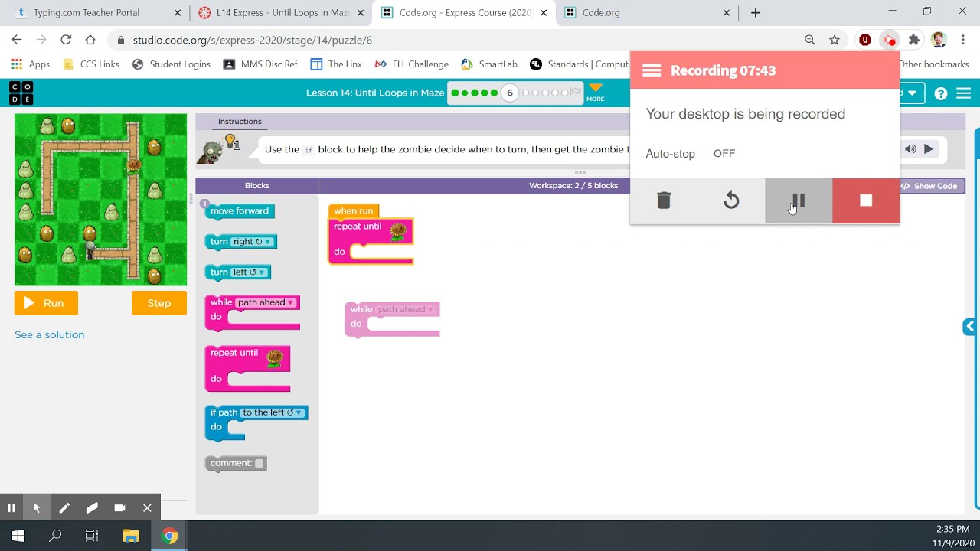Screen dimensions: 980x551
Task: Click the lightbulb hint icon
Action: coord(230,141)
